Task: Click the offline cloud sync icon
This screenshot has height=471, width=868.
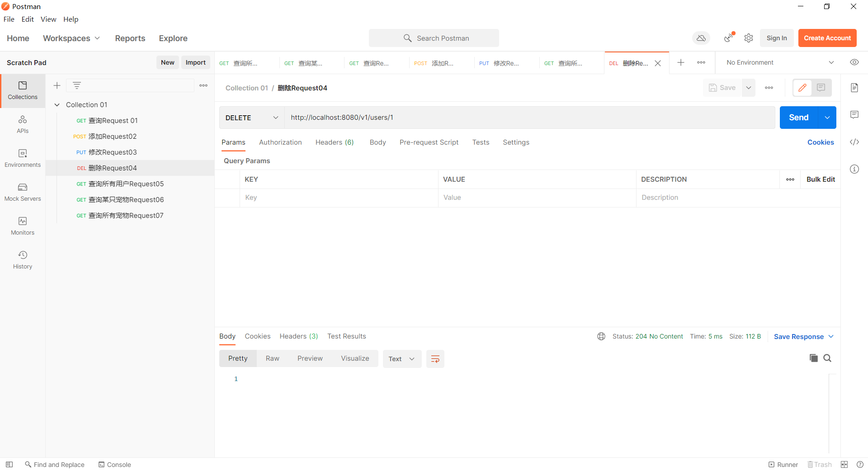Action: (701, 38)
